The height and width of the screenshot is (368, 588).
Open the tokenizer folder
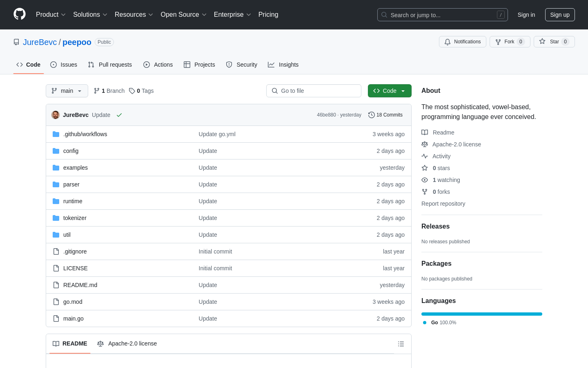click(x=75, y=218)
